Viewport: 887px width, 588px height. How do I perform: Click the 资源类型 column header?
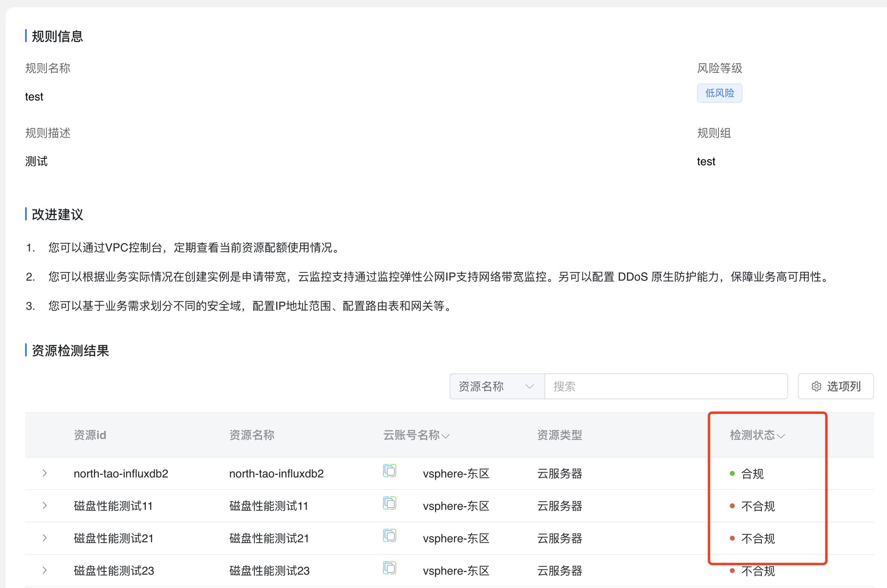coord(559,435)
